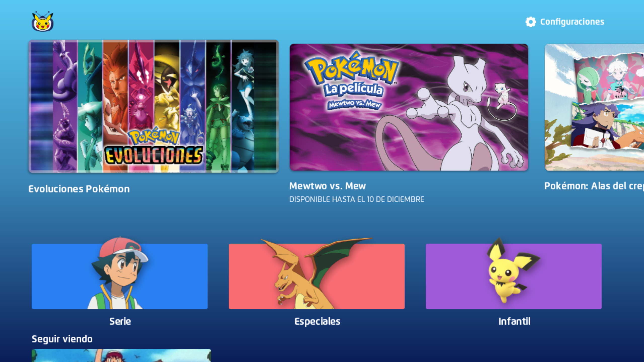This screenshot has width=644, height=362.
Task: Click the Serie label text
Action: click(120, 321)
